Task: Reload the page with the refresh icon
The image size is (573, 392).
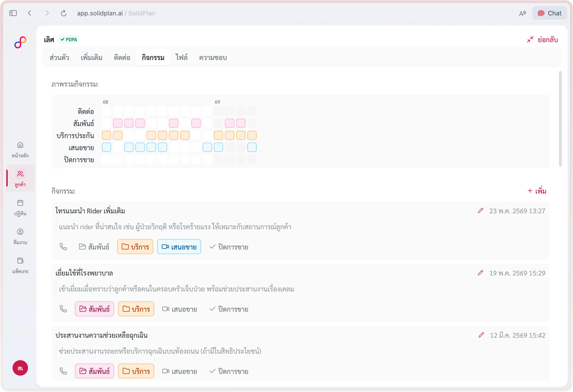Action: click(64, 13)
